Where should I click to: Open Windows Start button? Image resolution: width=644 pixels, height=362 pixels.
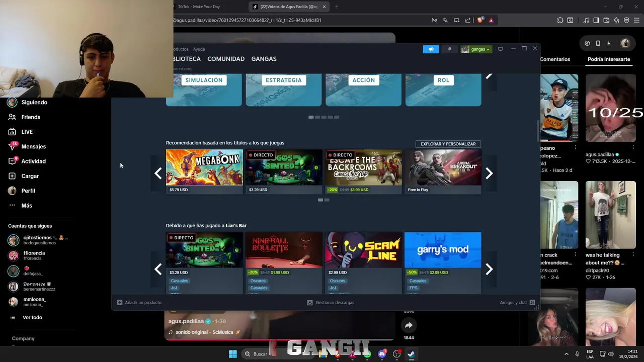[x=233, y=354]
